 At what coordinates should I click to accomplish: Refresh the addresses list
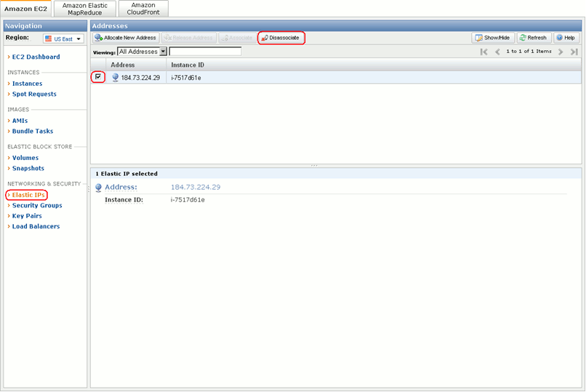[534, 38]
